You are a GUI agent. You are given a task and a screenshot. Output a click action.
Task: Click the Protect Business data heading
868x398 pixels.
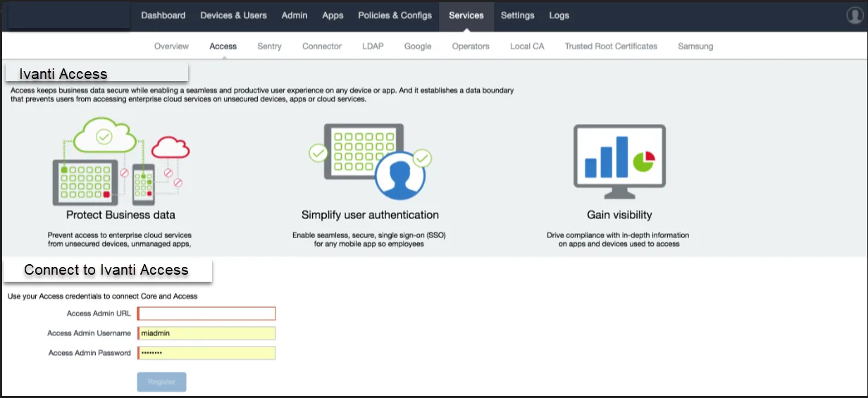point(120,215)
